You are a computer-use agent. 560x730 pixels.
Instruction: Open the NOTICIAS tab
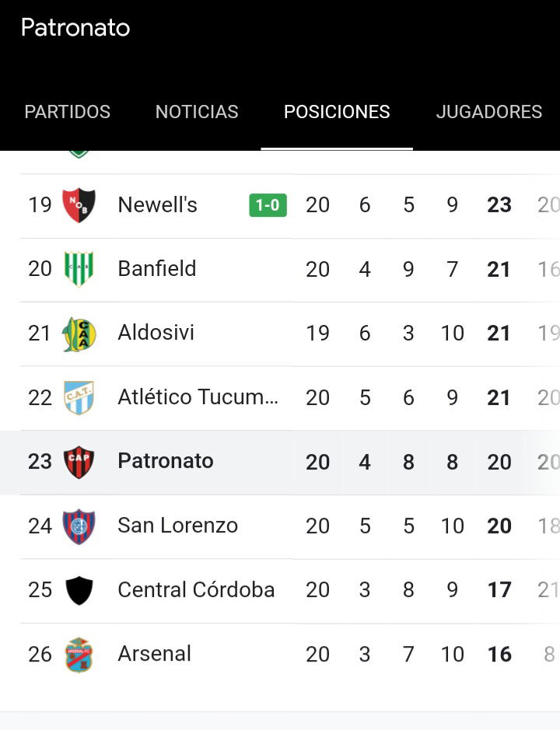pyautogui.click(x=197, y=112)
